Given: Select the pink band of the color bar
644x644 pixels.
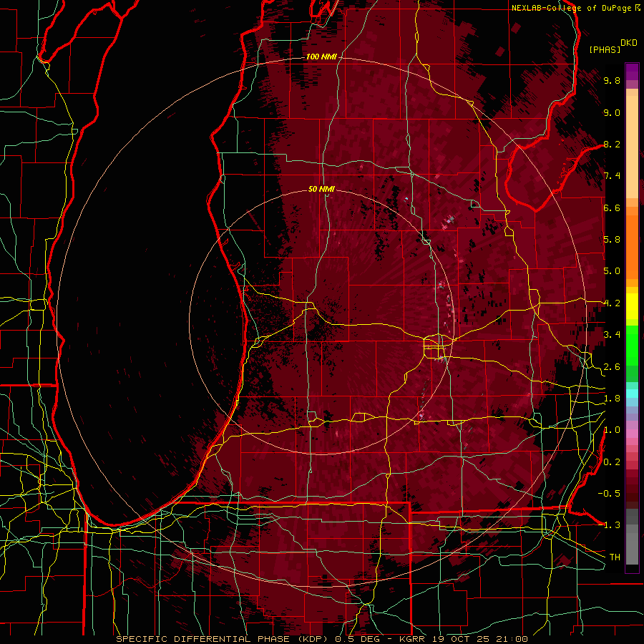Looking at the screenshot, I should 632,434.
